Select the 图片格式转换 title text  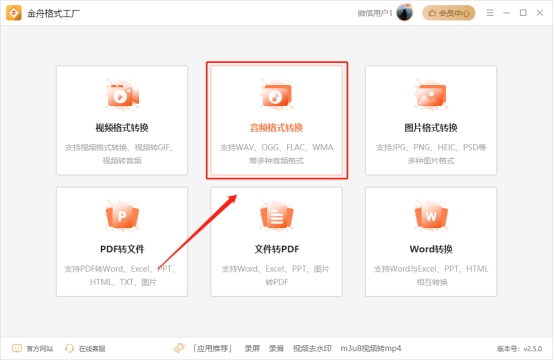click(431, 128)
